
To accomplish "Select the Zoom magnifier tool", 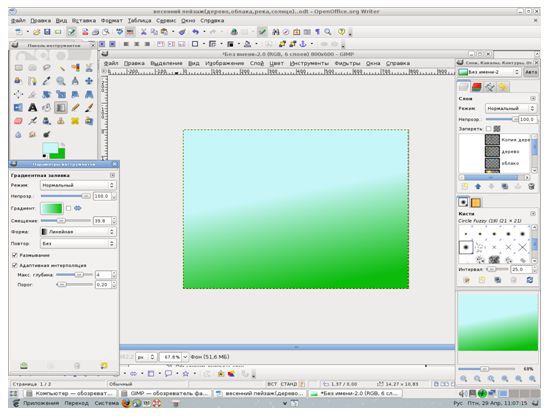I will [61, 81].
